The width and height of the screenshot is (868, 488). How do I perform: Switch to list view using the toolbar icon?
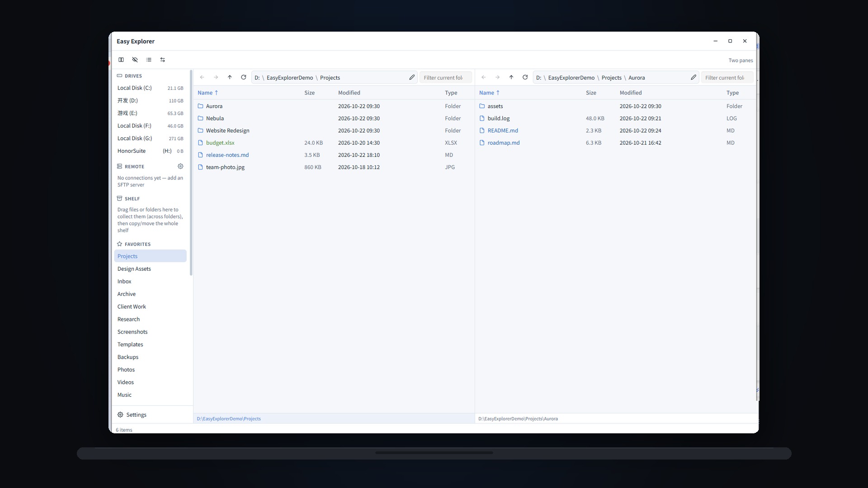149,60
